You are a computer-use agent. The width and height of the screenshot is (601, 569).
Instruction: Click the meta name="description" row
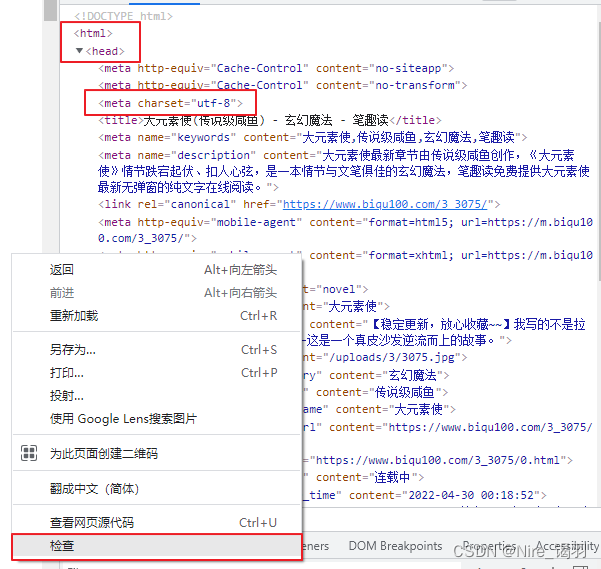pyautogui.click(x=343, y=171)
